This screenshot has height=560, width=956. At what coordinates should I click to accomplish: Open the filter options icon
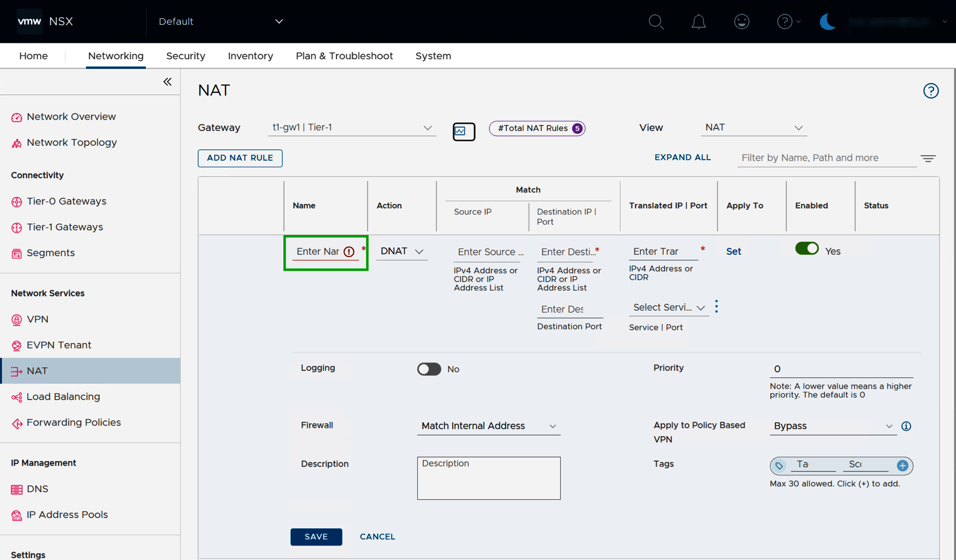coord(928,158)
